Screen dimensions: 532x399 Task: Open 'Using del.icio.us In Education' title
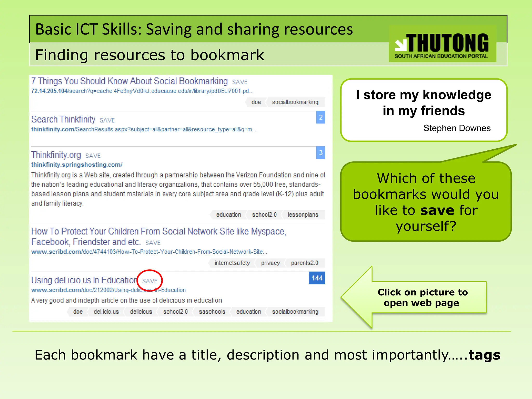[84, 280]
